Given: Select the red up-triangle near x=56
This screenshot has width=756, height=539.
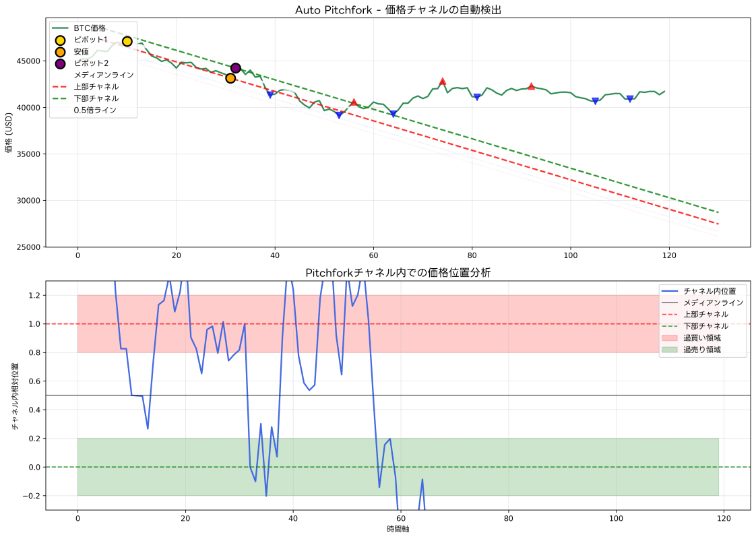Looking at the screenshot, I should pyautogui.click(x=354, y=102).
